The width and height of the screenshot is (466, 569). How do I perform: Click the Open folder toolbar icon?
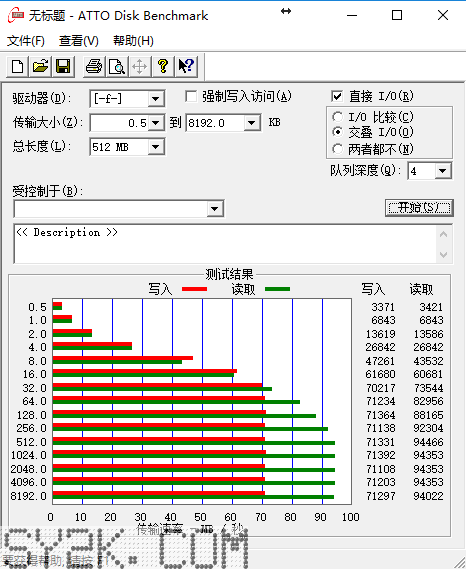tap(40, 67)
